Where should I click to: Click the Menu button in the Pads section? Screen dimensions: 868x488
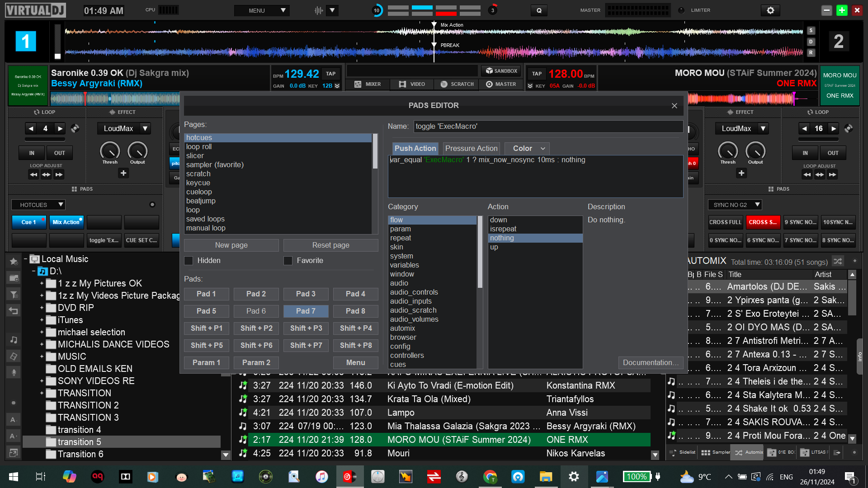click(x=356, y=362)
